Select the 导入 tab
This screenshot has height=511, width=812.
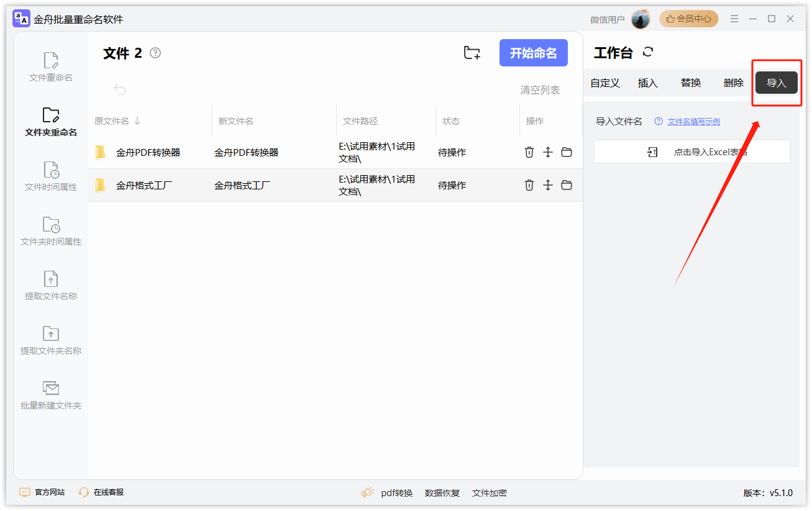point(777,83)
